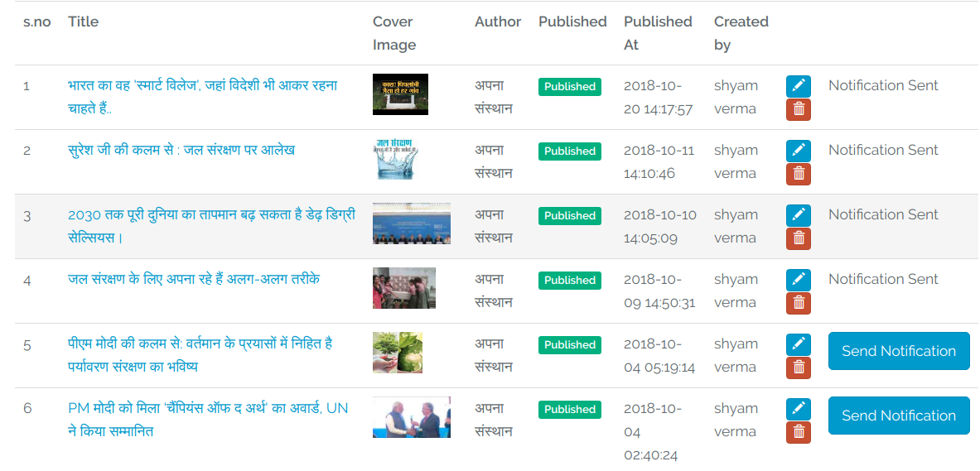Image resolution: width=980 pixels, height=471 pixels.
Task: Edit the जल संरक्षण पर आलेख article
Action: [798, 151]
